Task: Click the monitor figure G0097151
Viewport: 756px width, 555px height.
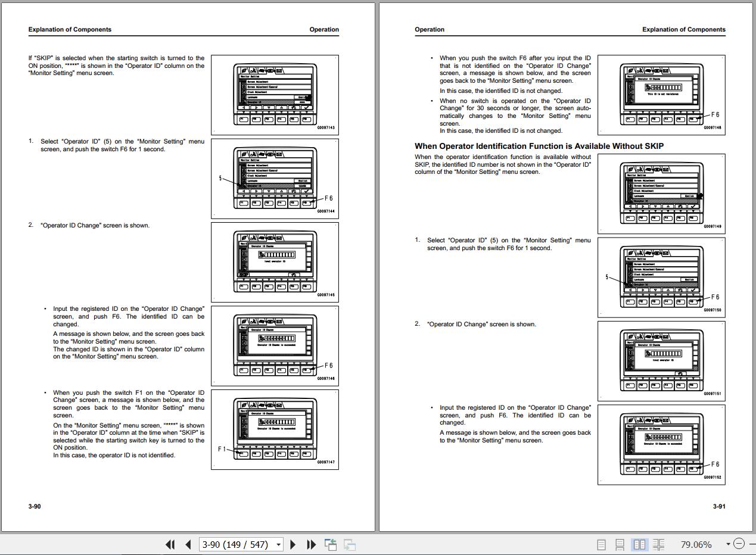Action: [x=661, y=361]
